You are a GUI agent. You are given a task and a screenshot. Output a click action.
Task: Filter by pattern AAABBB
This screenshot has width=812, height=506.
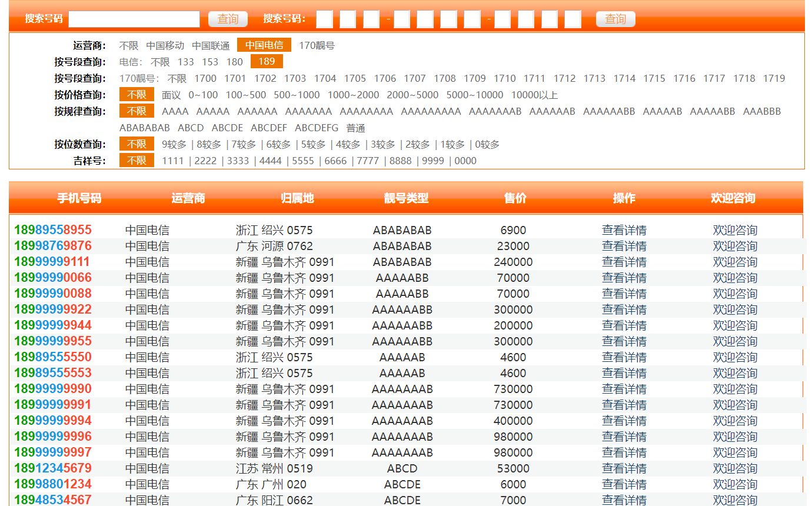click(762, 111)
